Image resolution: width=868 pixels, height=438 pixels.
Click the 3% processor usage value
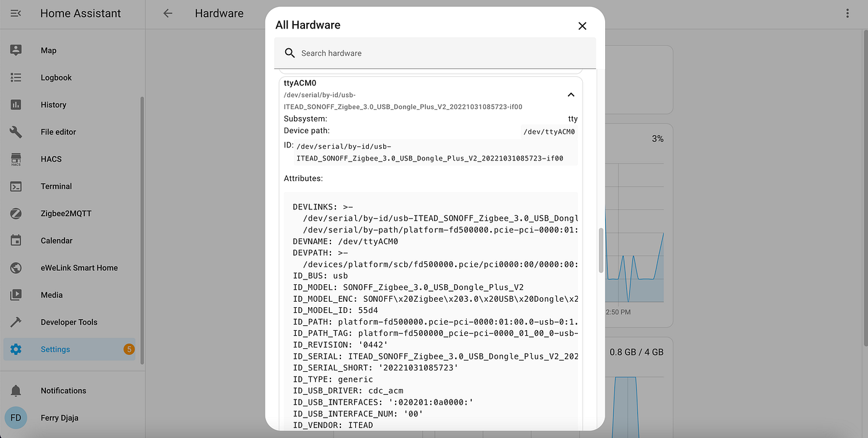(x=658, y=139)
